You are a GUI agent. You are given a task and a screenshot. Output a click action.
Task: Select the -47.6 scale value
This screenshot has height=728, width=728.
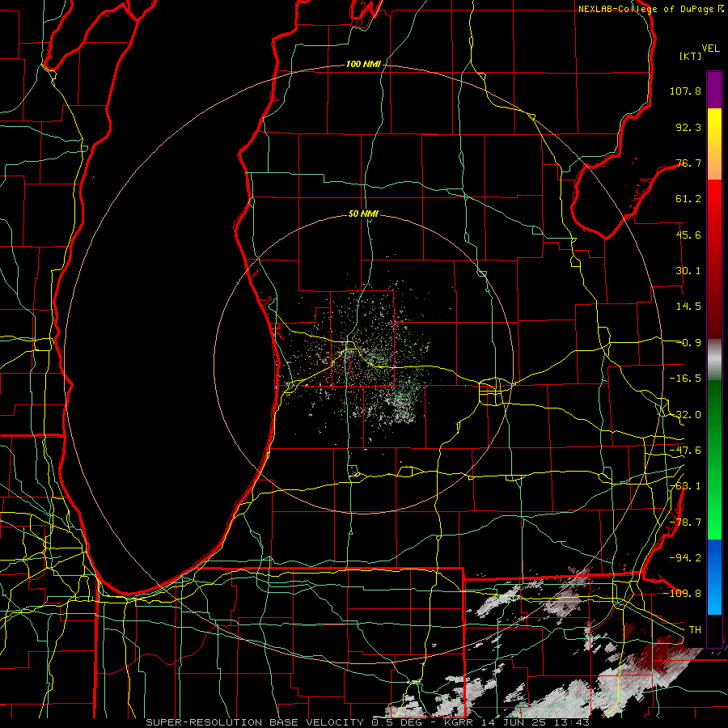coord(685,451)
